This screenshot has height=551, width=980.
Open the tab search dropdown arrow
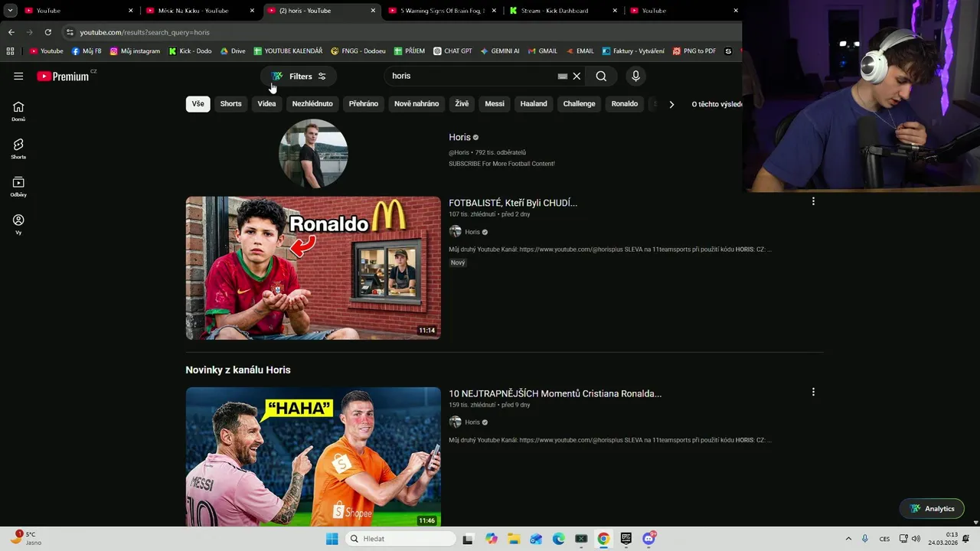tap(10, 11)
